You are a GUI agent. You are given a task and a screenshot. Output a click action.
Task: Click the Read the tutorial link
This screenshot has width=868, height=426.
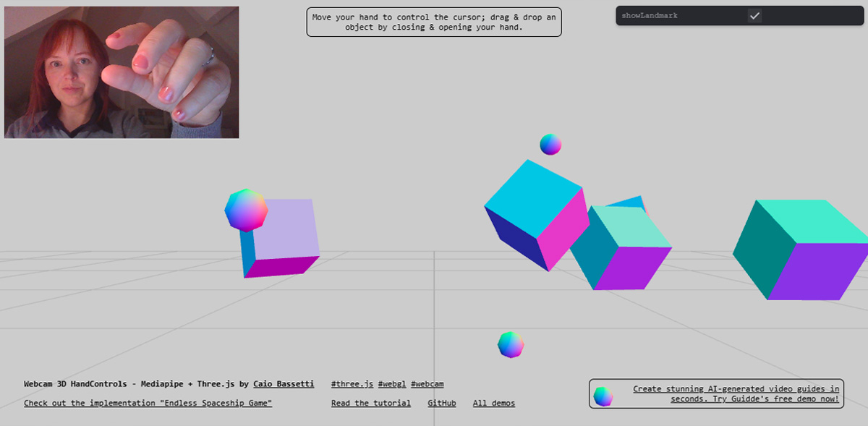click(370, 403)
